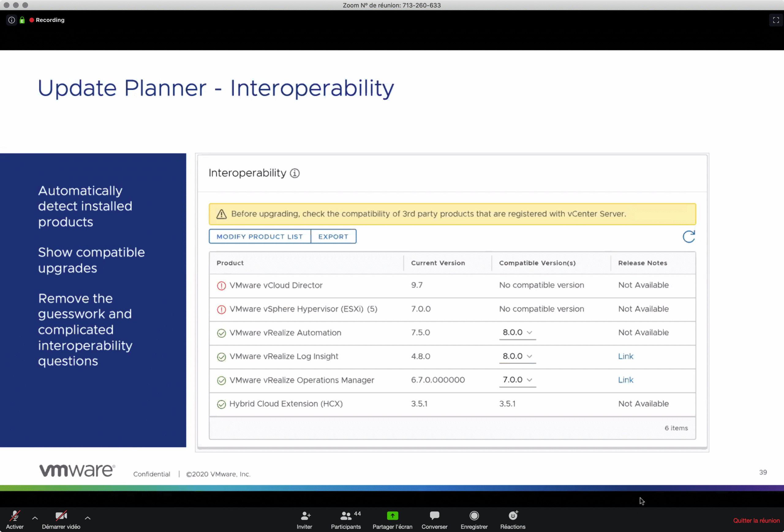Image resolution: width=784 pixels, height=532 pixels.
Task: Enter full screen mode icon
Action: click(776, 20)
